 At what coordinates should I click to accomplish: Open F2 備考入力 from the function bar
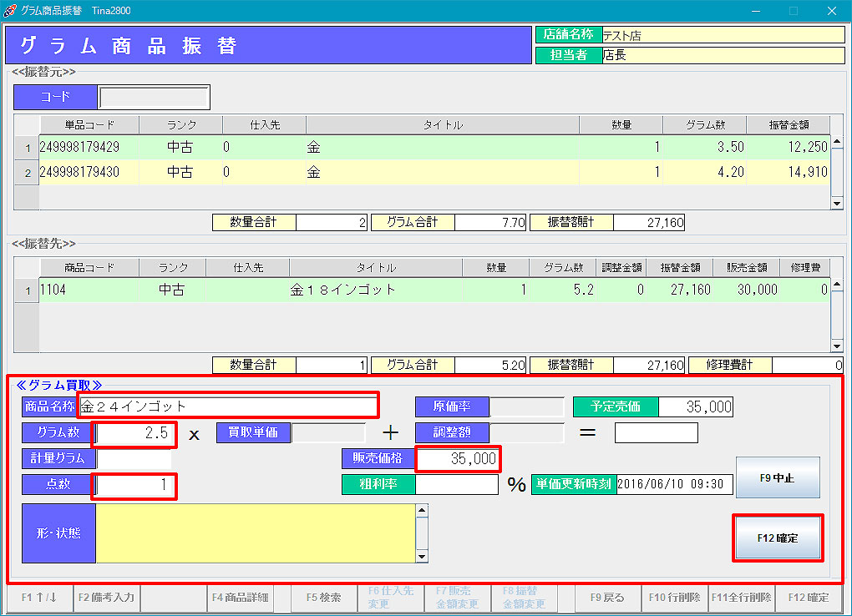(x=107, y=598)
